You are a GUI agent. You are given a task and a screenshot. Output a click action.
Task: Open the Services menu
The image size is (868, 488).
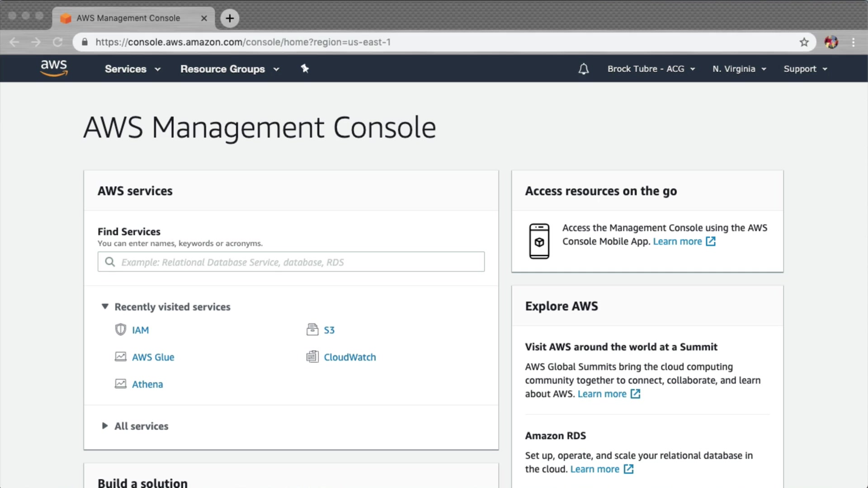132,69
